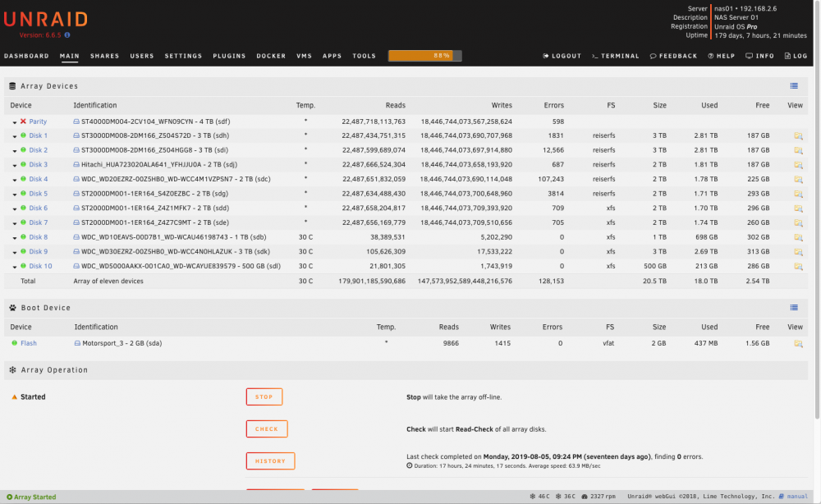Expand the Disk 1 row arrow
The height and width of the screenshot is (504, 821).
click(15, 136)
